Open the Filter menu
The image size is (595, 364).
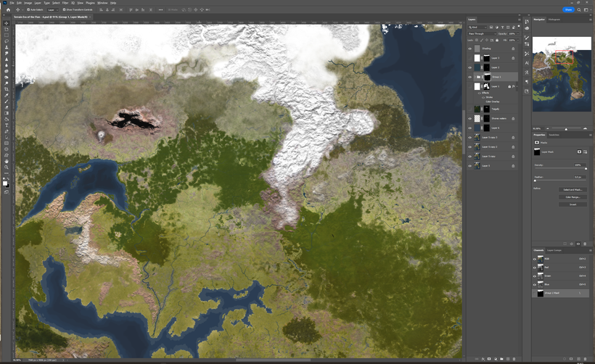[x=66, y=3]
